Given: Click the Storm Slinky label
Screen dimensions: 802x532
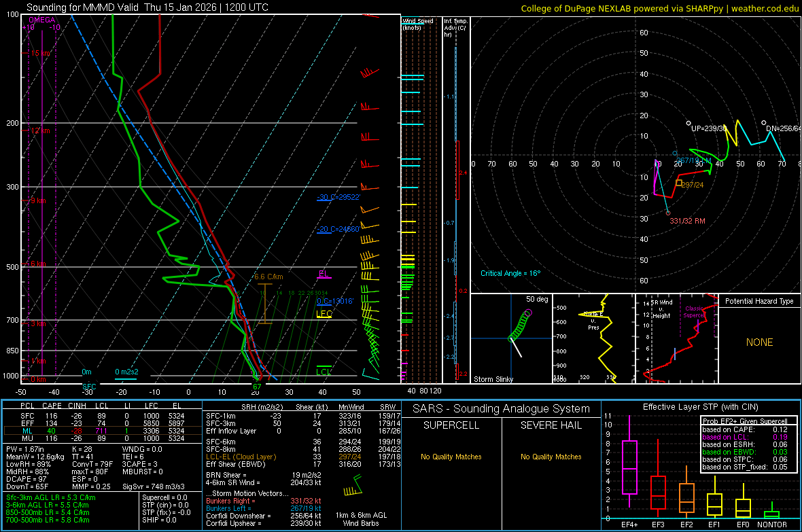Looking at the screenshot, I should [x=493, y=379].
